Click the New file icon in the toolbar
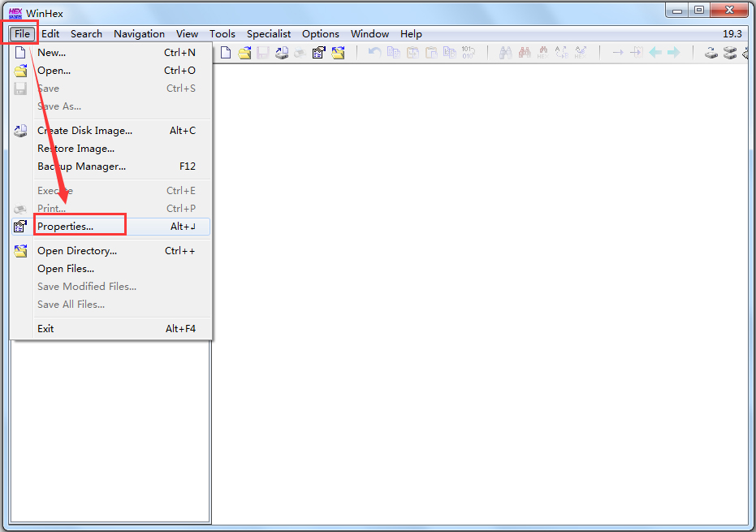Image resolution: width=756 pixels, height=532 pixels. tap(226, 53)
